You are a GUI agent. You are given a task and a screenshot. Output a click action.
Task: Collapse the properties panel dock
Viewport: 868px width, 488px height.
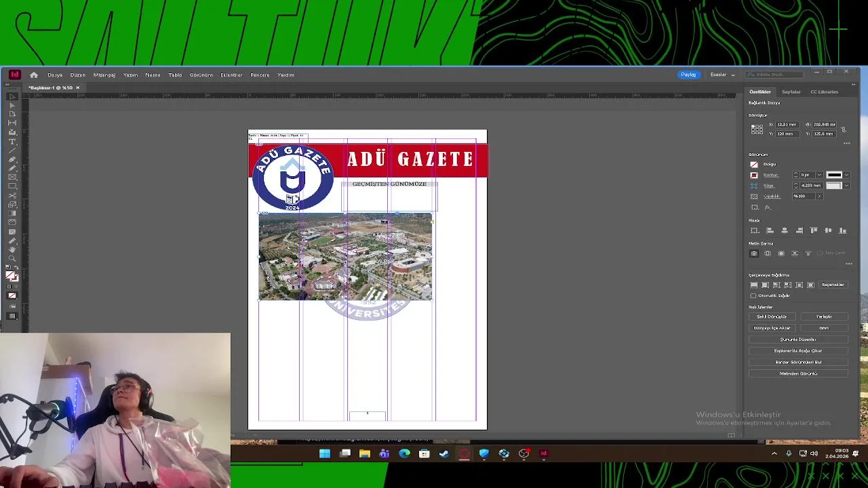(853, 85)
